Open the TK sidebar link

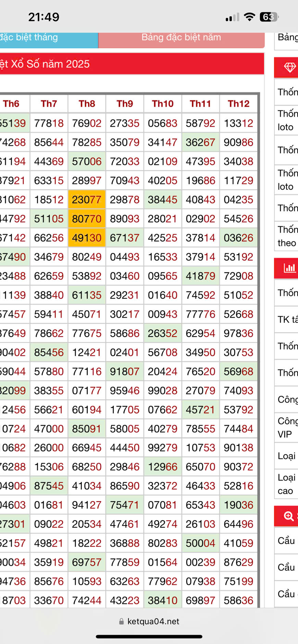(287, 319)
